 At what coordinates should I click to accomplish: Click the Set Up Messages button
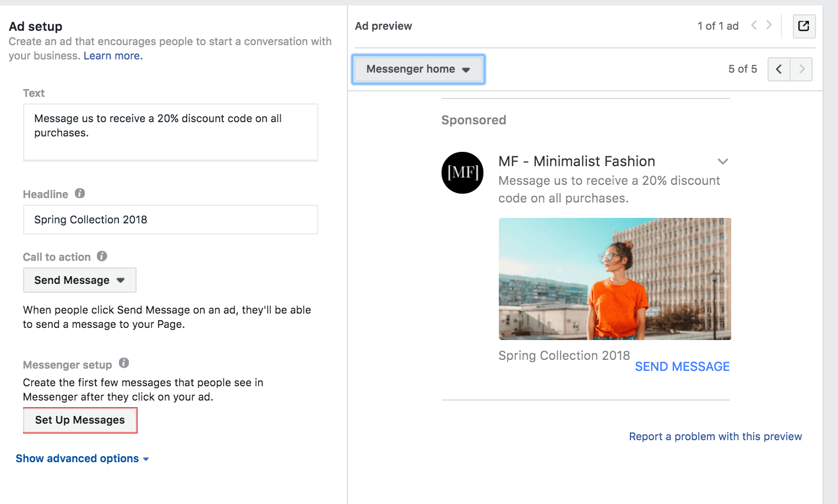[80, 420]
